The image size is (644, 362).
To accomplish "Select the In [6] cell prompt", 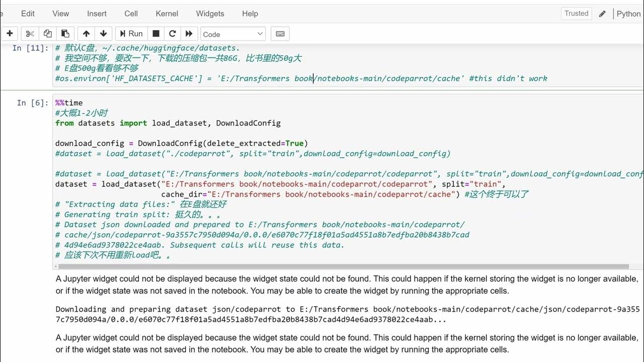I will click(x=32, y=103).
